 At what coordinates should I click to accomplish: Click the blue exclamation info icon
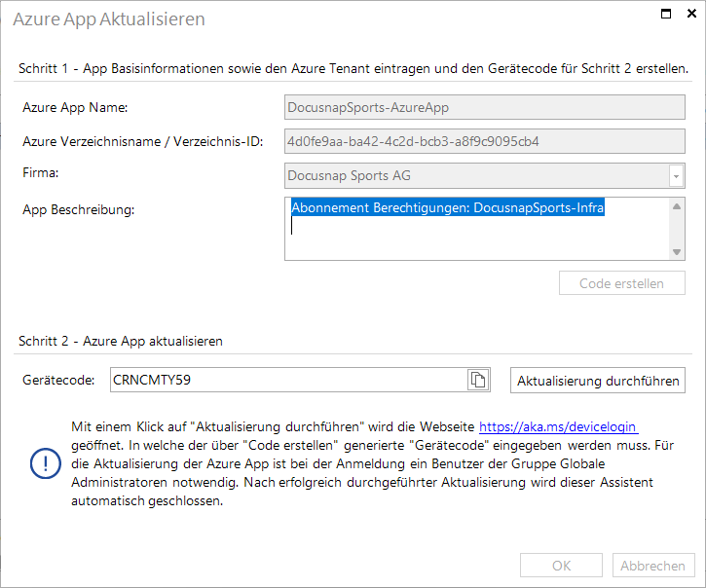tap(46, 463)
